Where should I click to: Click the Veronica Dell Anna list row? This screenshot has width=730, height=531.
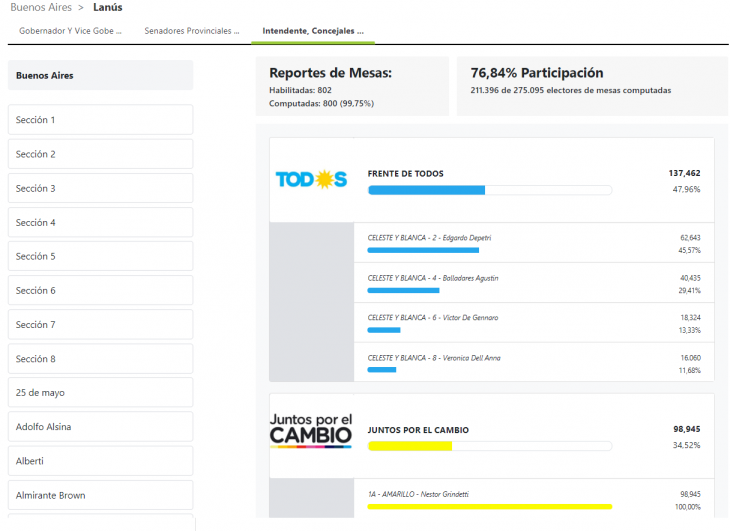534,363
